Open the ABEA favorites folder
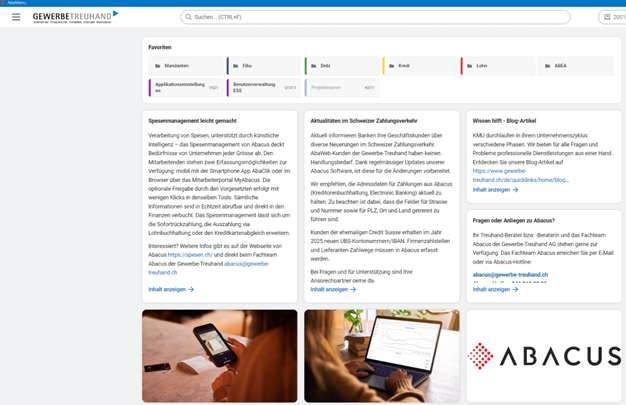 576,66
